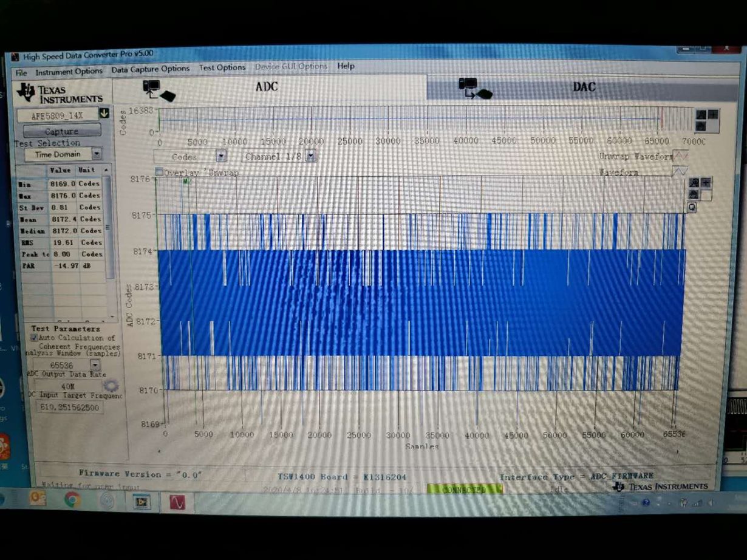Click the Capture button

62,131
